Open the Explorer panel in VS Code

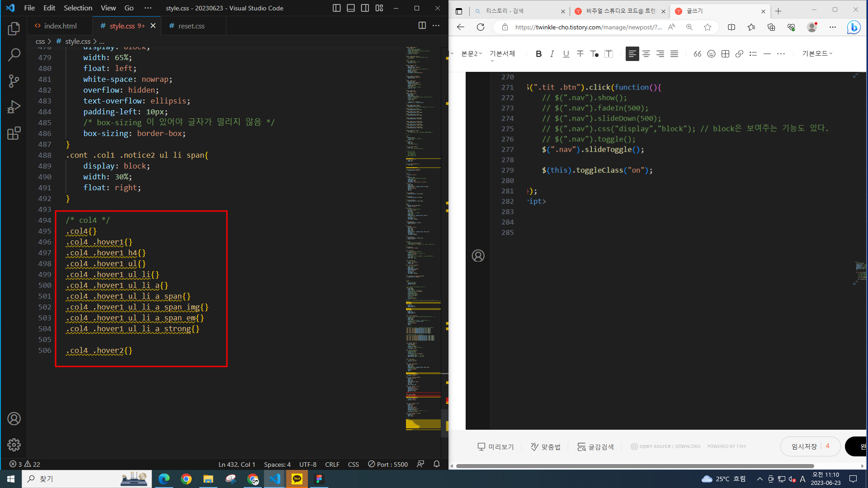(x=14, y=29)
